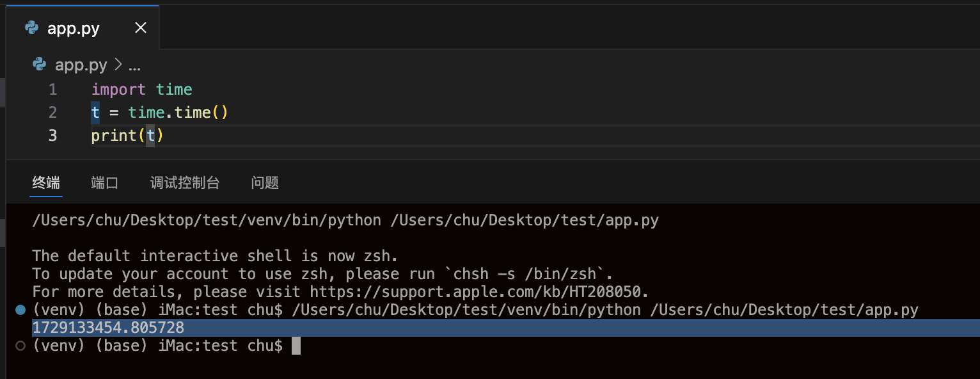Open the app.py breadcrumb file dropdown
This screenshot has width=980, height=379.
(x=81, y=65)
